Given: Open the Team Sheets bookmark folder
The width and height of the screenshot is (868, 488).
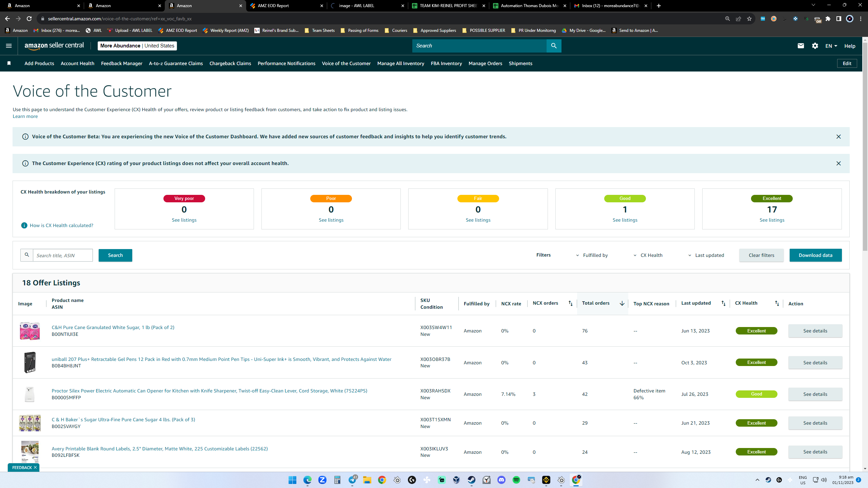Looking at the screenshot, I should point(320,30).
